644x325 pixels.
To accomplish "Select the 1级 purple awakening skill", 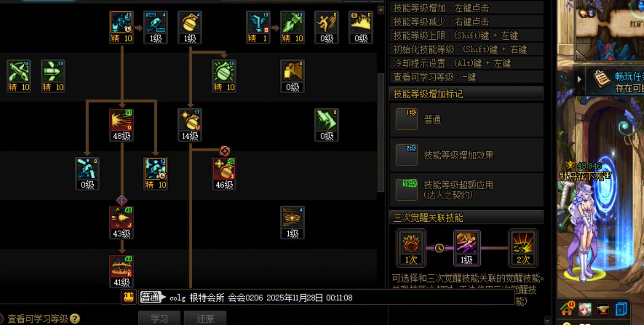I will pyautogui.click(x=467, y=248).
